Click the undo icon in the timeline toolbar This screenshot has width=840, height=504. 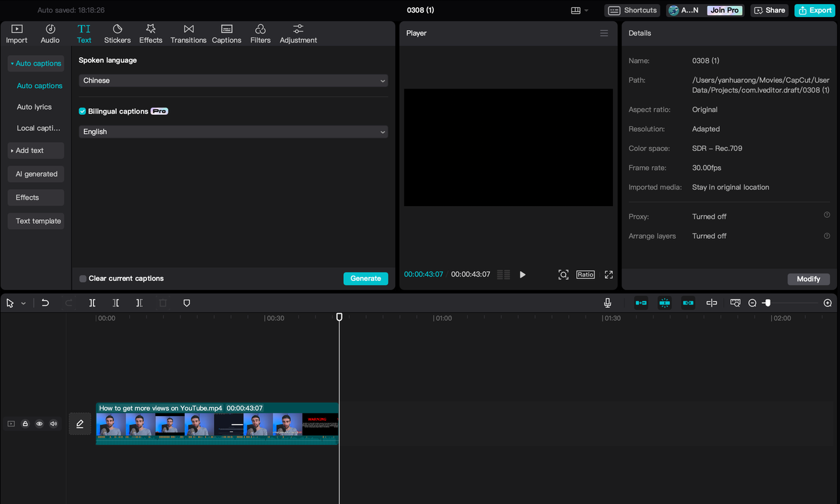pos(45,303)
